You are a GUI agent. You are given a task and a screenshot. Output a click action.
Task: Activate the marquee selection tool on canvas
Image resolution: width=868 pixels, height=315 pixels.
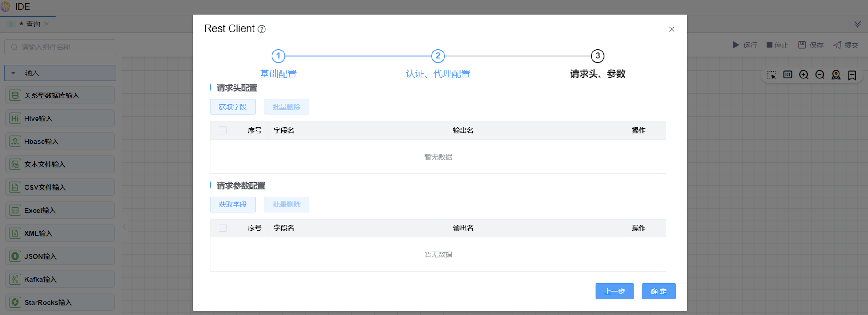pyautogui.click(x=771, y=75)
